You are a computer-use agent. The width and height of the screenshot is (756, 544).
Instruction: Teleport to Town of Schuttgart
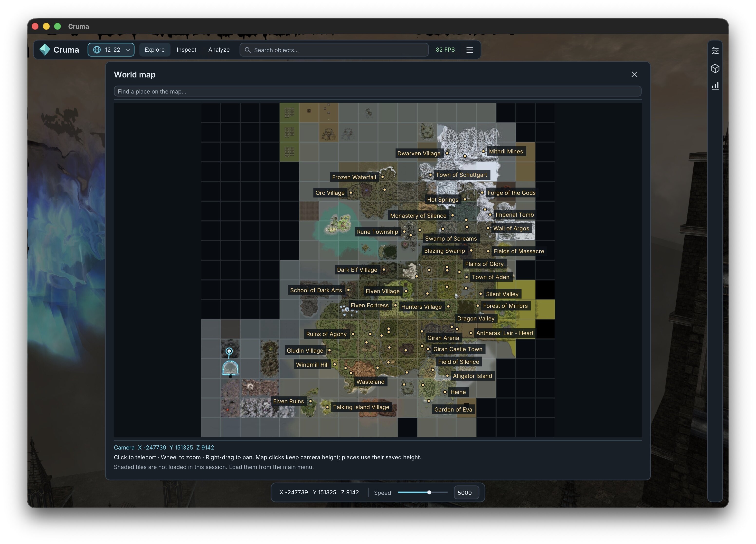(461, 175)
